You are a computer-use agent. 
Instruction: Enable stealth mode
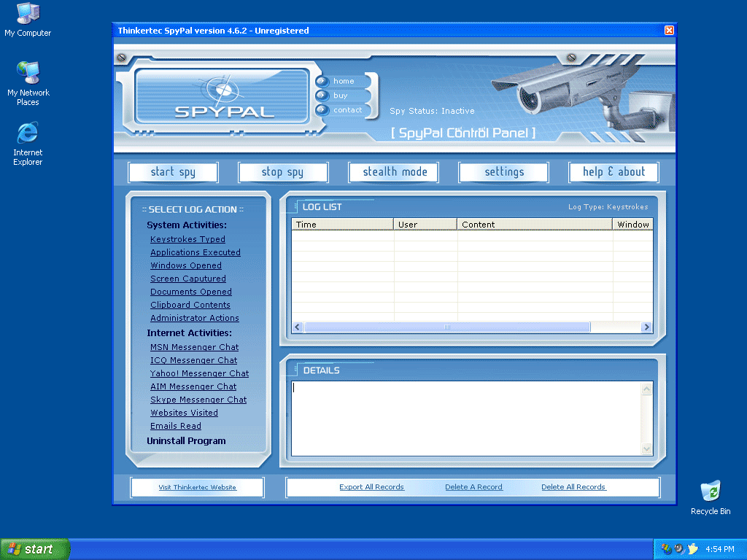[x=394, y=172]
